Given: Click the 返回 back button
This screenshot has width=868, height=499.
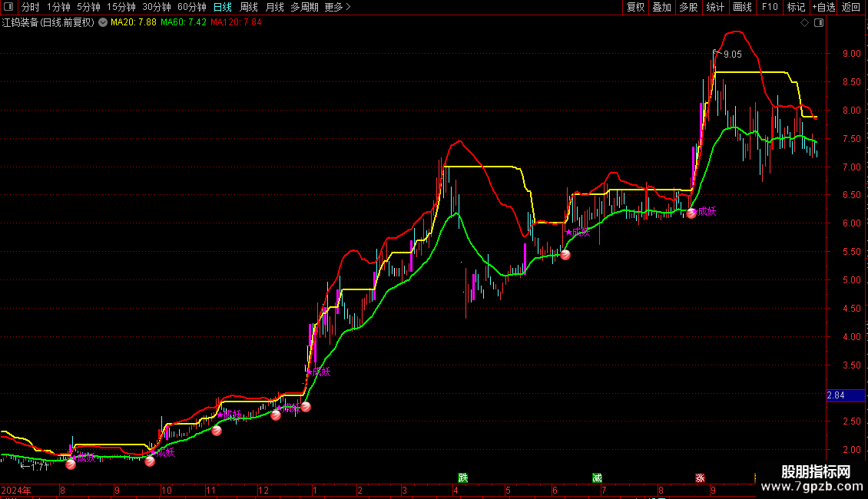Looking at the screenshot, I should coord(851,7).
